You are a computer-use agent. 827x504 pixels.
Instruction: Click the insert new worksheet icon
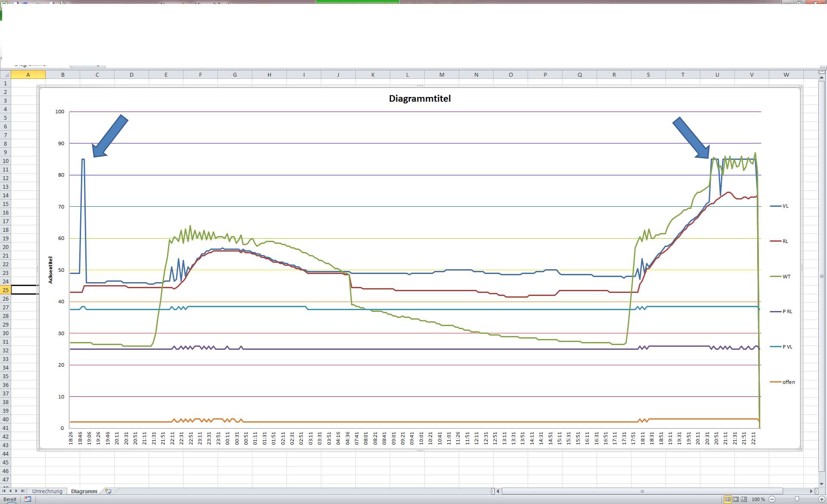(108, 491)
